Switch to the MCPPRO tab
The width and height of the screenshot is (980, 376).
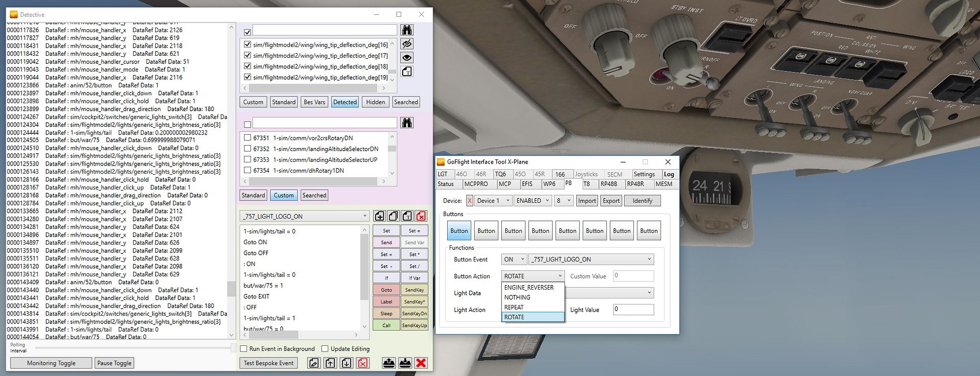click(x=476, y=184)
